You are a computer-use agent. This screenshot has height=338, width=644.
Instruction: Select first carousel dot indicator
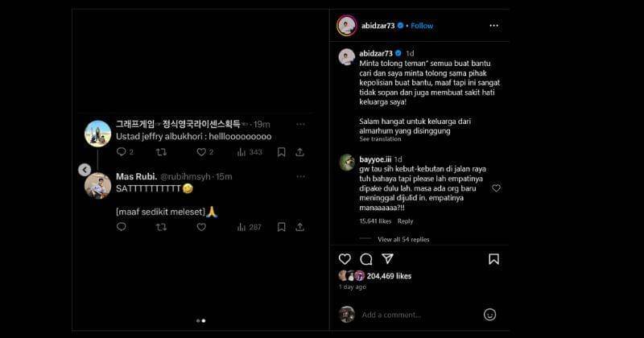tap(197, 320)
